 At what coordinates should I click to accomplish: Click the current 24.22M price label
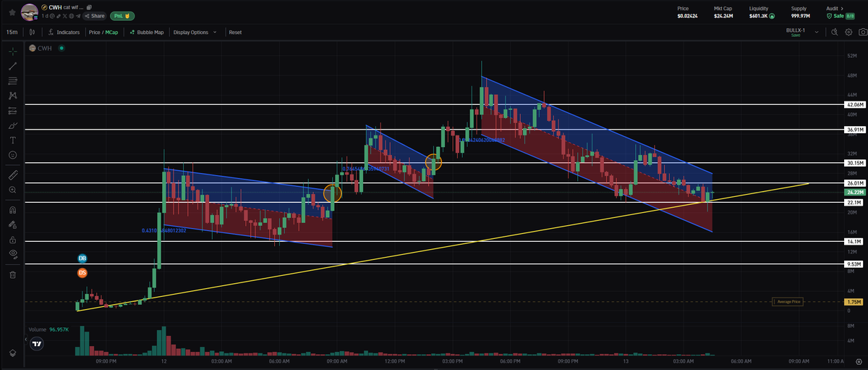click(854, 192)
